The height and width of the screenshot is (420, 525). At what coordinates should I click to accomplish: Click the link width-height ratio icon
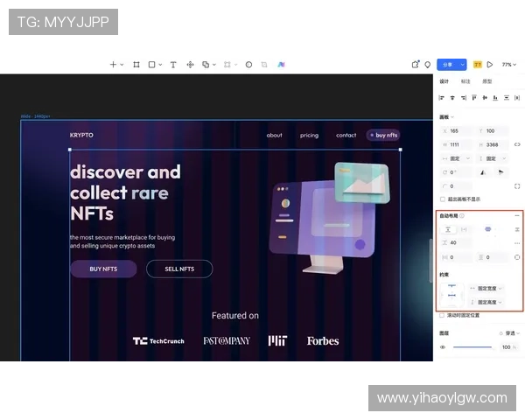[517, 144]
